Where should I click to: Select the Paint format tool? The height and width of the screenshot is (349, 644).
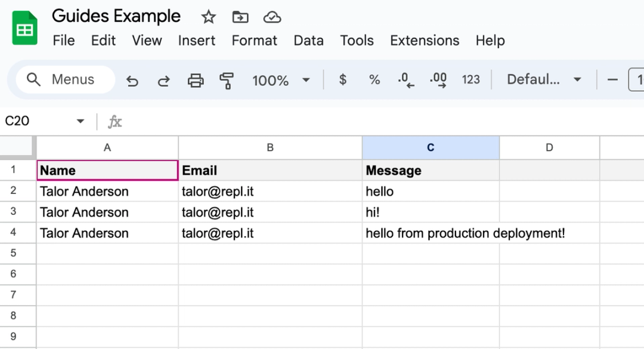pos(227,79)
